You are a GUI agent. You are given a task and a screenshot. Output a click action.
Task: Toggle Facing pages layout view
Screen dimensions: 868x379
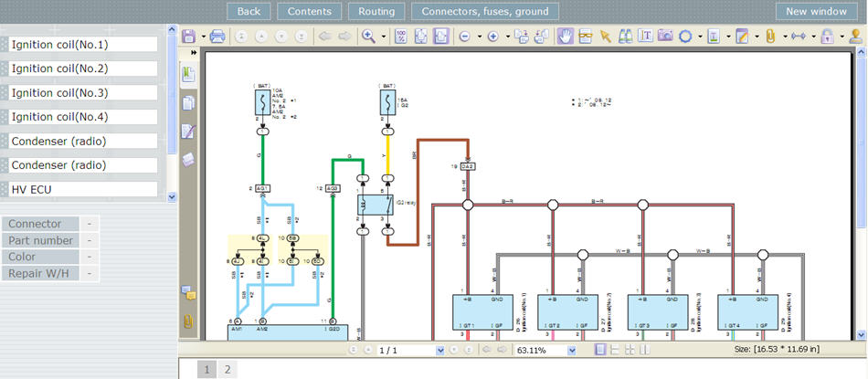click(x=645, y=350)
